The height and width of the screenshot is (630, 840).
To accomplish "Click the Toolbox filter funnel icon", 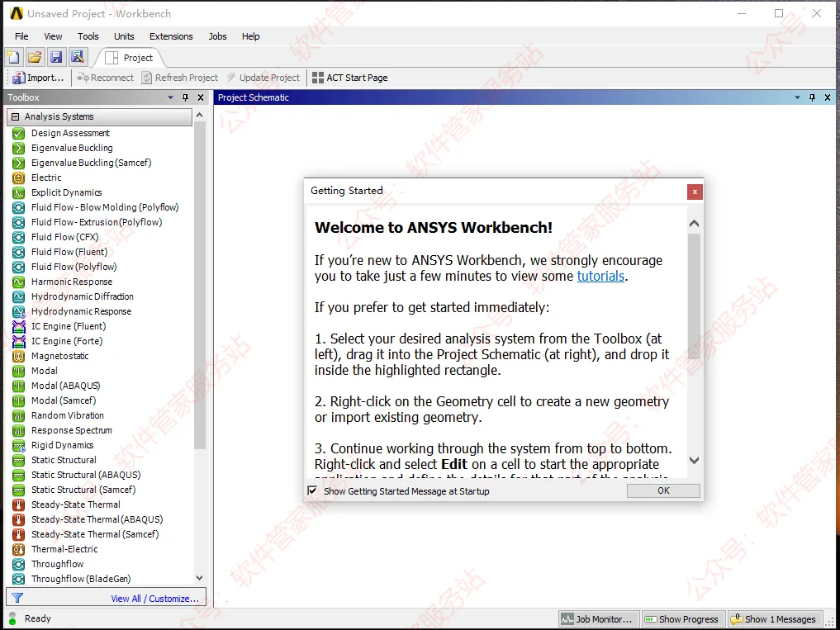I will [17, 598].
